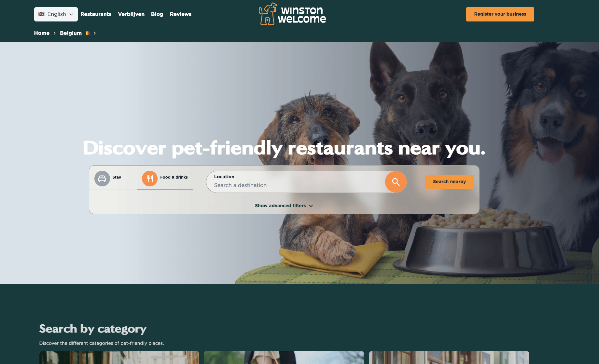
Task: Click the orange magnifying glass search icon
Action: 396,182
